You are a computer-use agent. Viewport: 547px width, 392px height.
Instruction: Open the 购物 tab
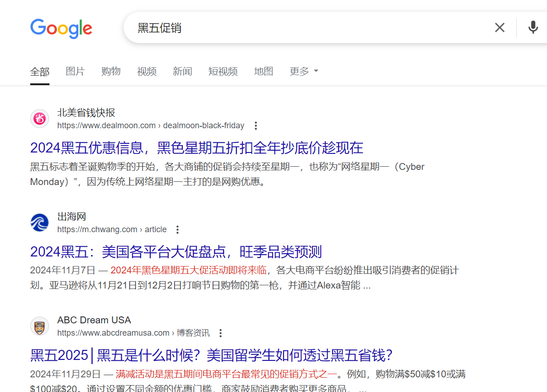click(x=111, y=71)
